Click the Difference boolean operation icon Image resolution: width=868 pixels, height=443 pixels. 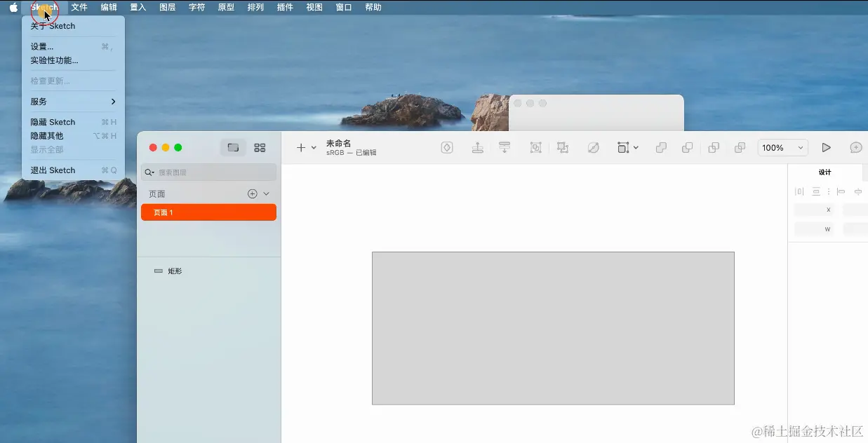tap(740, 147)
